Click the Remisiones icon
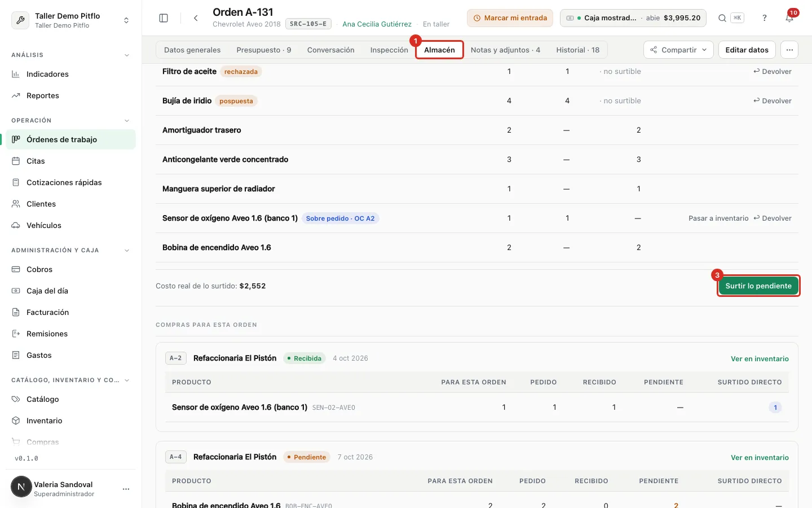 [16, 334]
